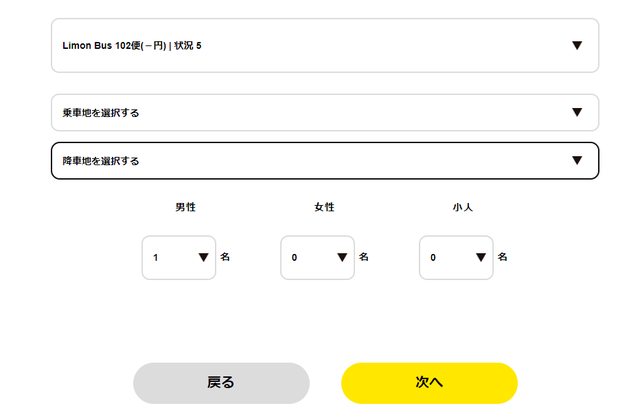Click the arrow icon on 乗車地を選択する
Viewport: 640px width, 417px height.
[x=577, y=112]
